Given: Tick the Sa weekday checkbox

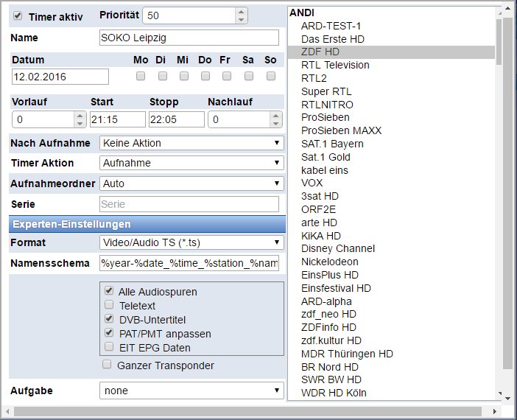Looking at the screenshot, I should (x=249, y=76).
